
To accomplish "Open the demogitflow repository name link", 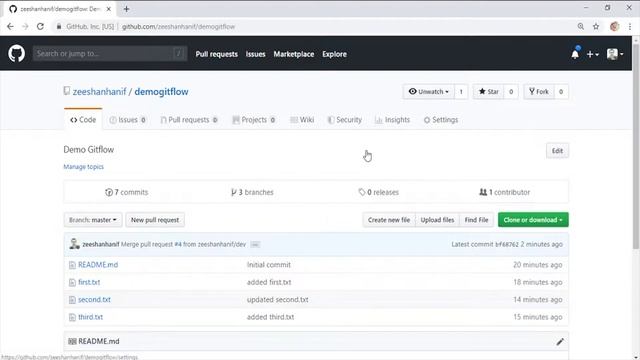I will (161, 92).
